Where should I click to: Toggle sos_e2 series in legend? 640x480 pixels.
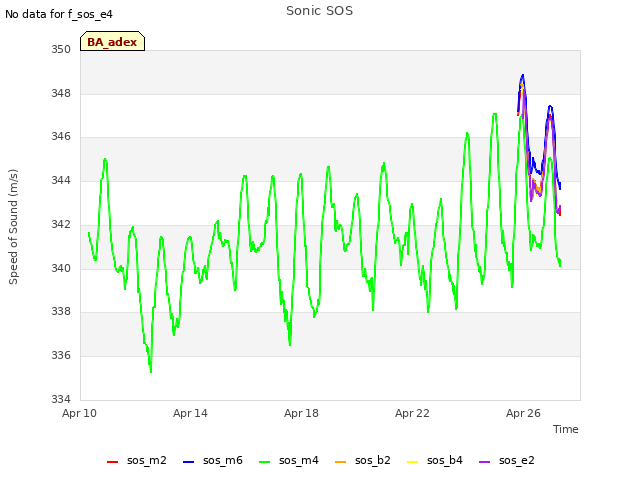coord(507,461)
